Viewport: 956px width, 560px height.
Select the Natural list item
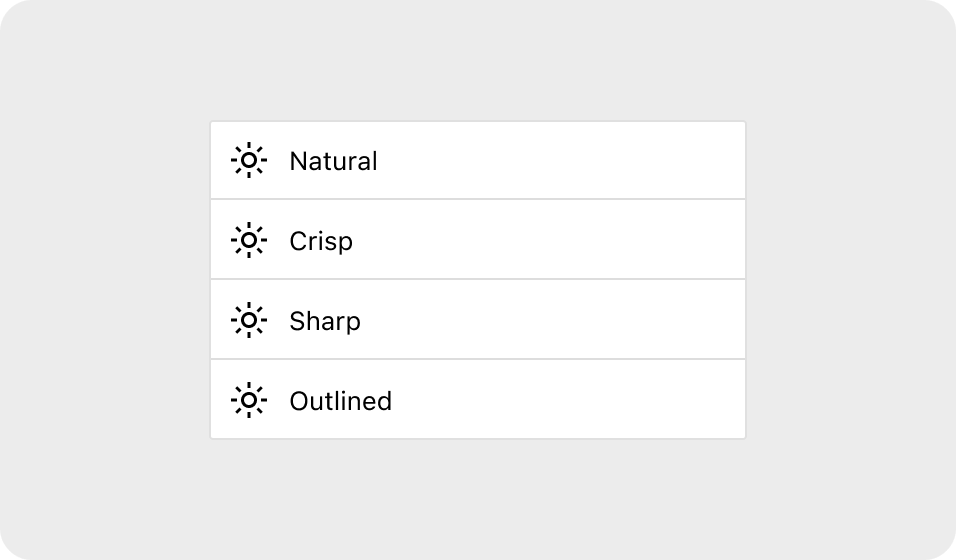pyautogui.click(x=478, y=161)
